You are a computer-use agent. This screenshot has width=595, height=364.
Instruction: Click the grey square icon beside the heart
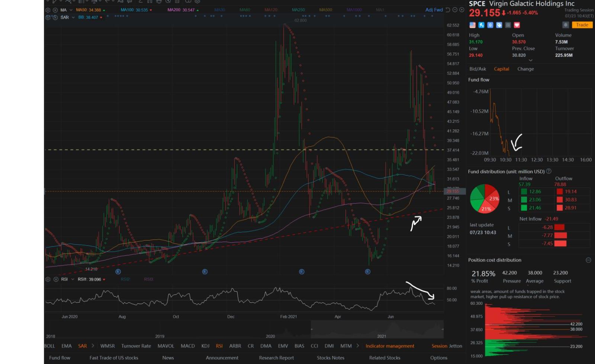point(508,25)
